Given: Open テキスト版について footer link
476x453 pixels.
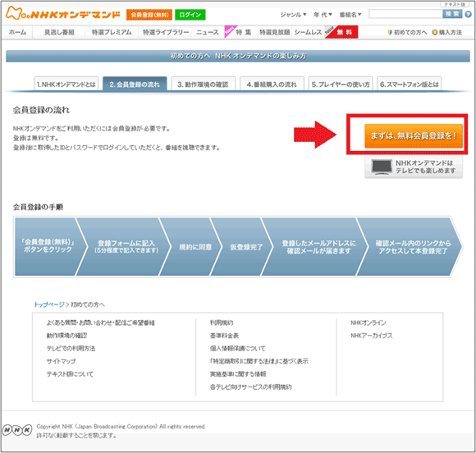Looking at the screenshot, I should coord(70,374).
